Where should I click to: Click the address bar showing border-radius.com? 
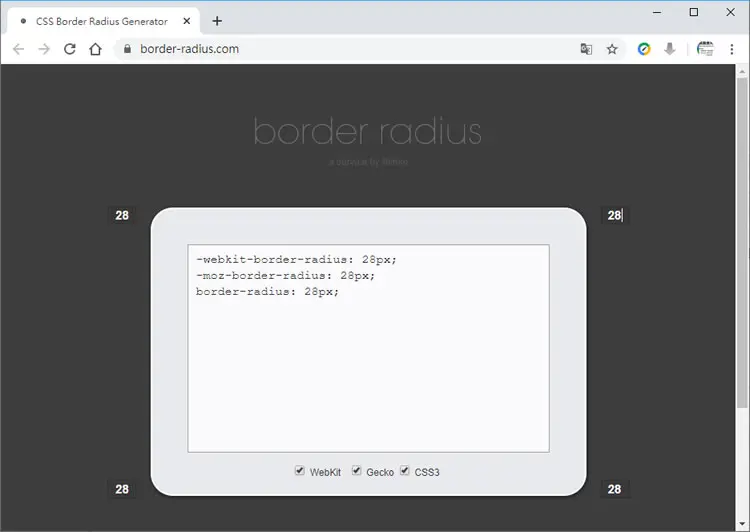(344, 49)
